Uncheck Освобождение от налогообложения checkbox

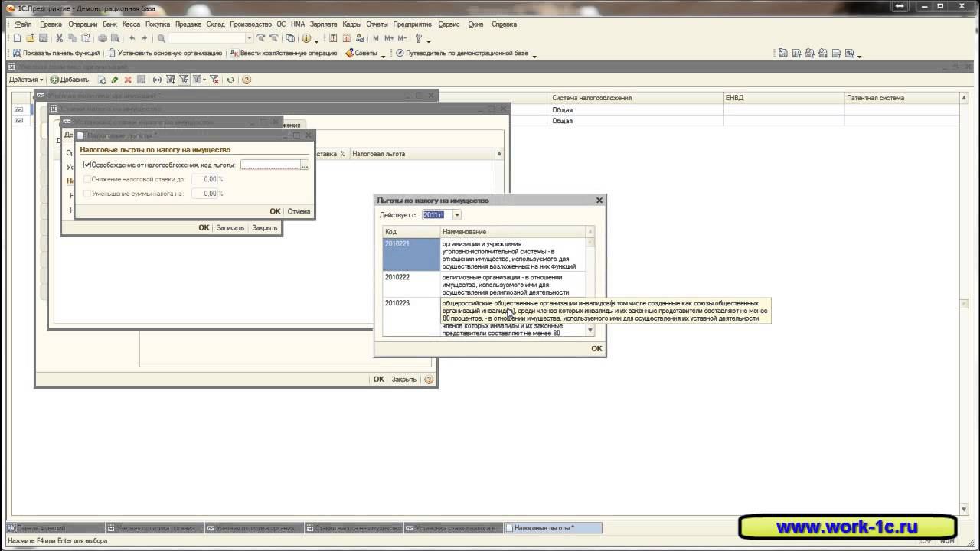[87, 165]
